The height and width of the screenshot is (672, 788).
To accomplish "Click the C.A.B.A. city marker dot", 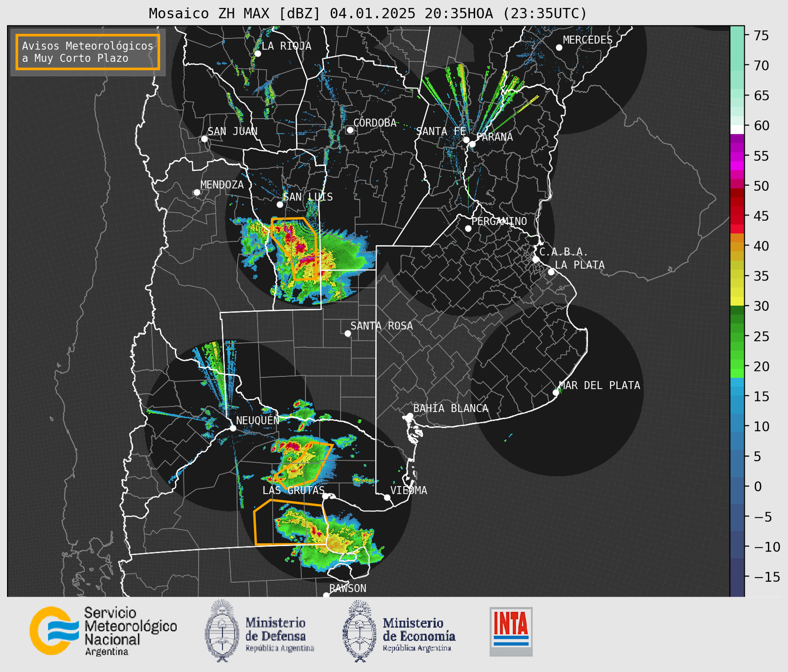I will coord(536,259).
